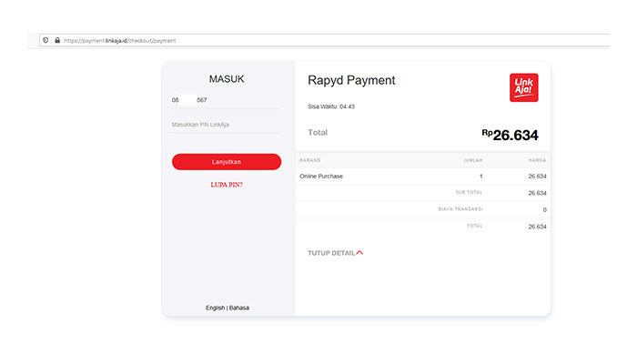Click the payment.linkaja.id URL address bar
Image resolution: width=637 pixels, height=364 pixels.
[324, 41]
